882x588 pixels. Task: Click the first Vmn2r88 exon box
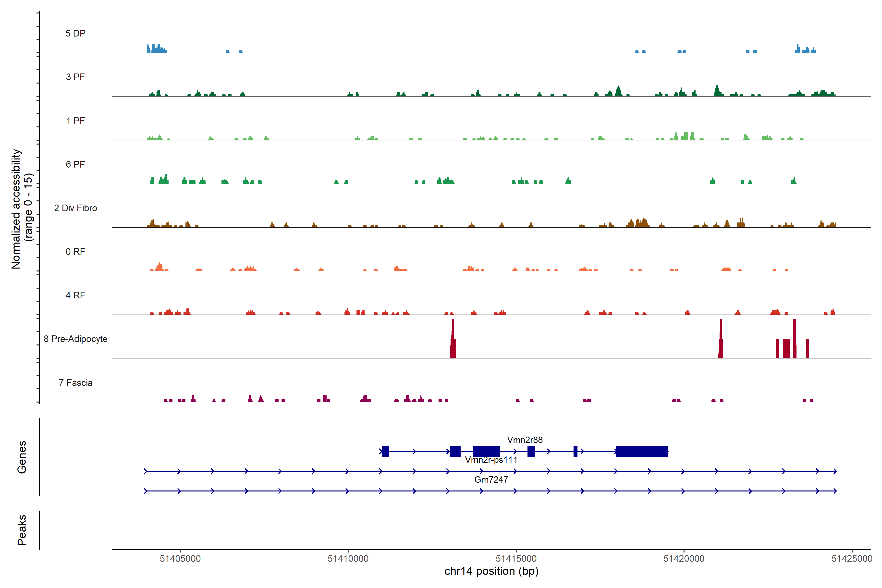pos(385,451)
